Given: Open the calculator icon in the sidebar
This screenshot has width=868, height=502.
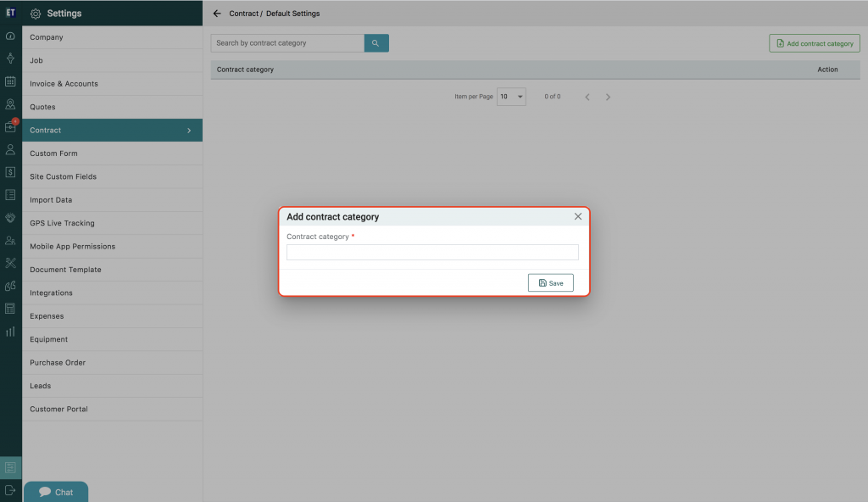Looking at the screenshot, I should [x=10, y=309].
